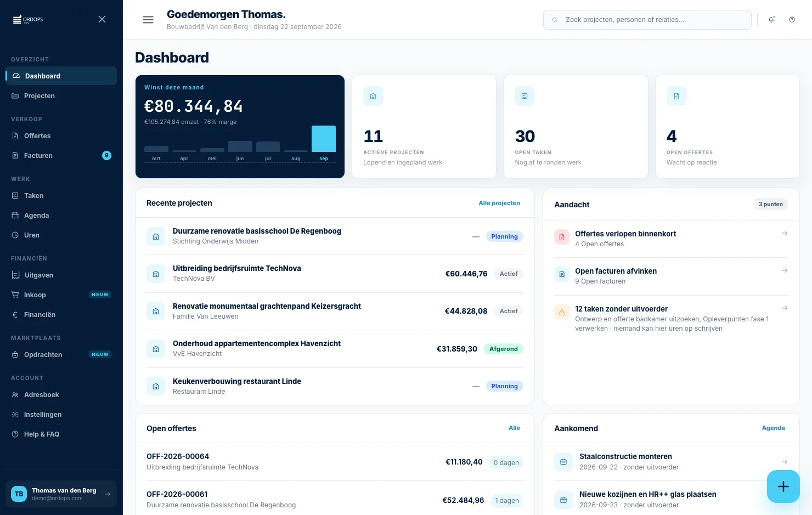
Task: Toggle the hamburger menu icon
Action: (148, 20)
